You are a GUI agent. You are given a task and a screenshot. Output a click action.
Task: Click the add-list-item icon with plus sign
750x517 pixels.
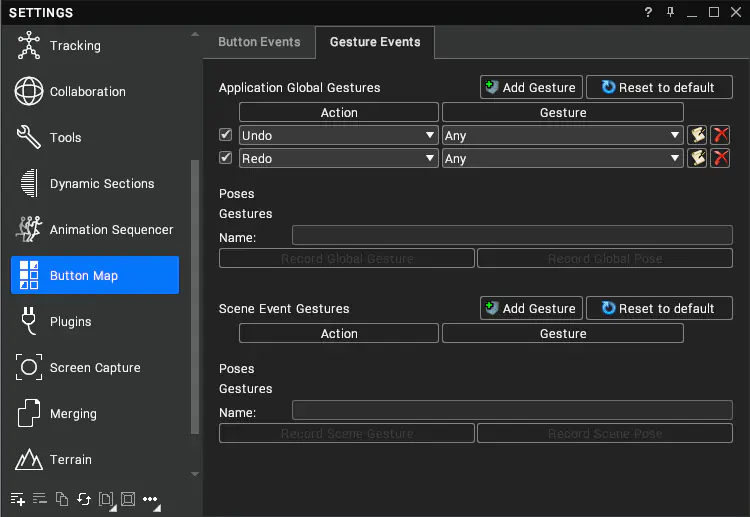click(x=18, y=499)
